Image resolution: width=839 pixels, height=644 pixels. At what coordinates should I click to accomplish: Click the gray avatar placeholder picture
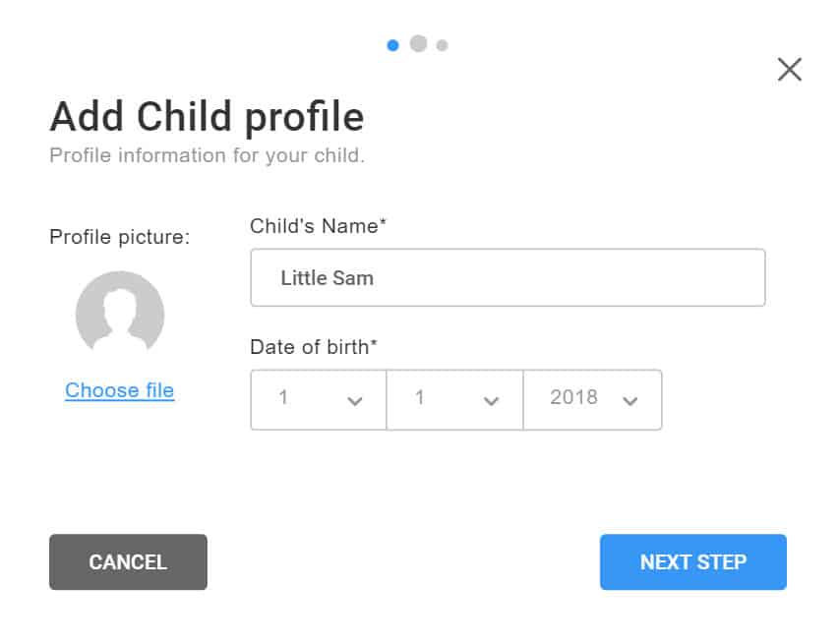point(120,312)
